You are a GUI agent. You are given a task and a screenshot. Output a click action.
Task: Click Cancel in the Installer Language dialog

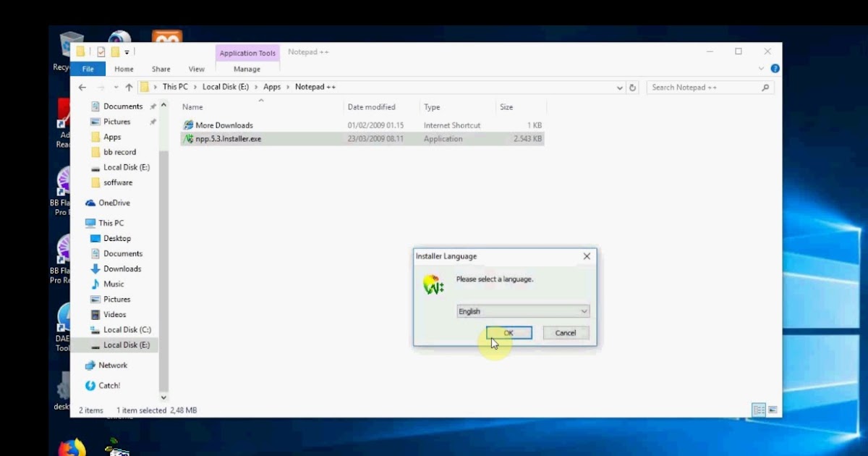click(566, 333)
